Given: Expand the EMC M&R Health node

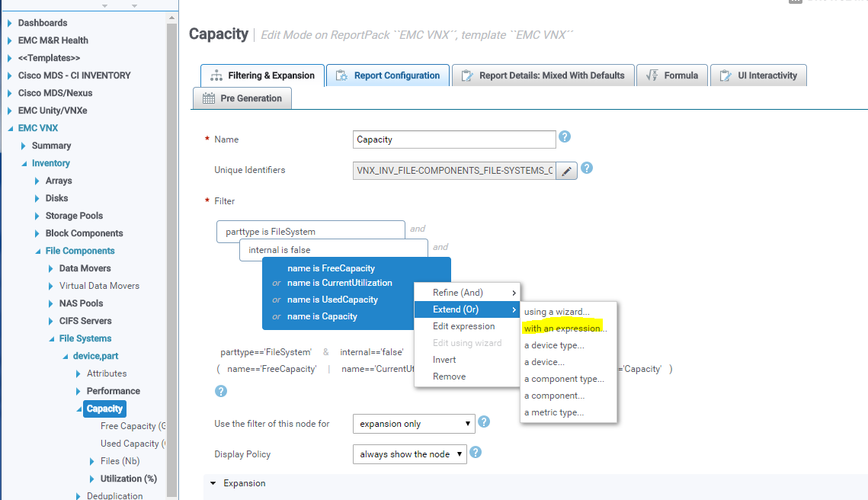Looking at the screenshot, I should click(9, 40).
